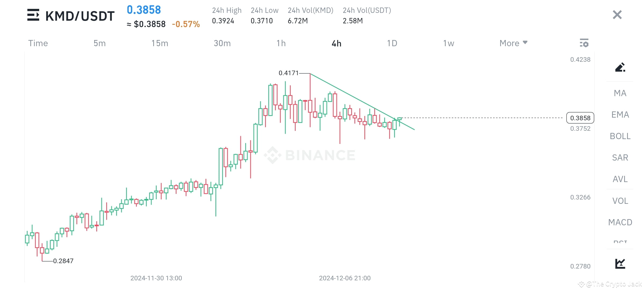Select the drawing tools pencil icon
The width and height of the screenshot is (644, 290).
(620, 67)
